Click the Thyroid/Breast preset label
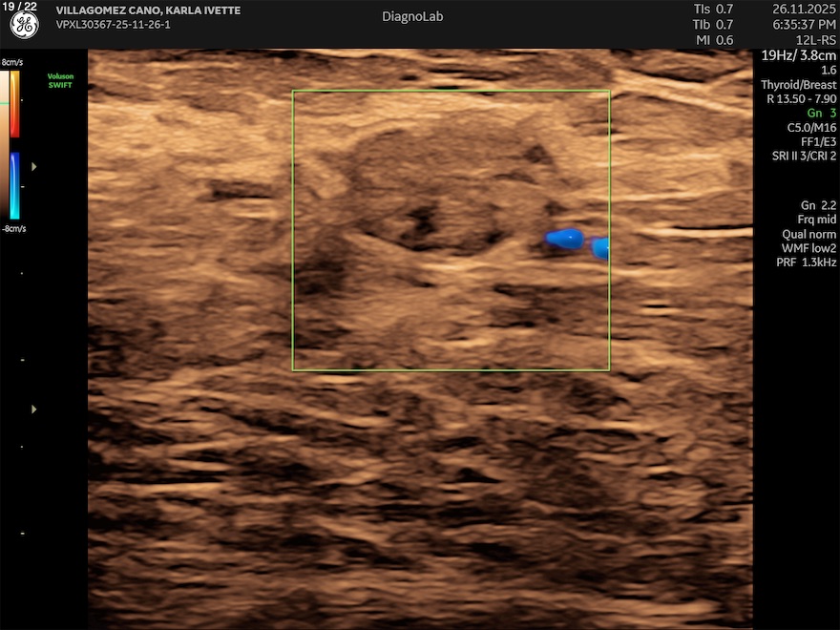 click(798, 85)
